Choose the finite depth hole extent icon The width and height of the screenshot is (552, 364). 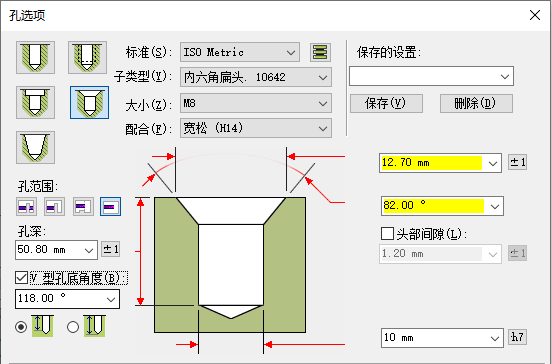(111, 207)
